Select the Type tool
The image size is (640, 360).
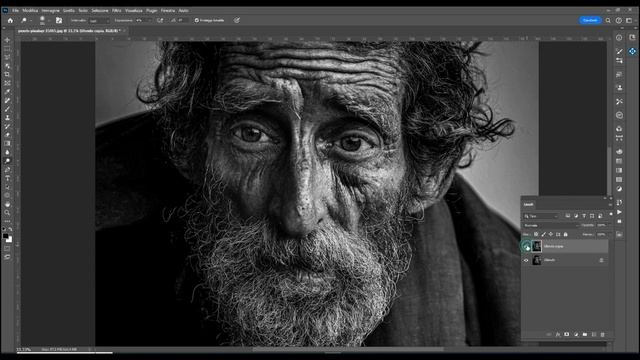pos(7,178)
